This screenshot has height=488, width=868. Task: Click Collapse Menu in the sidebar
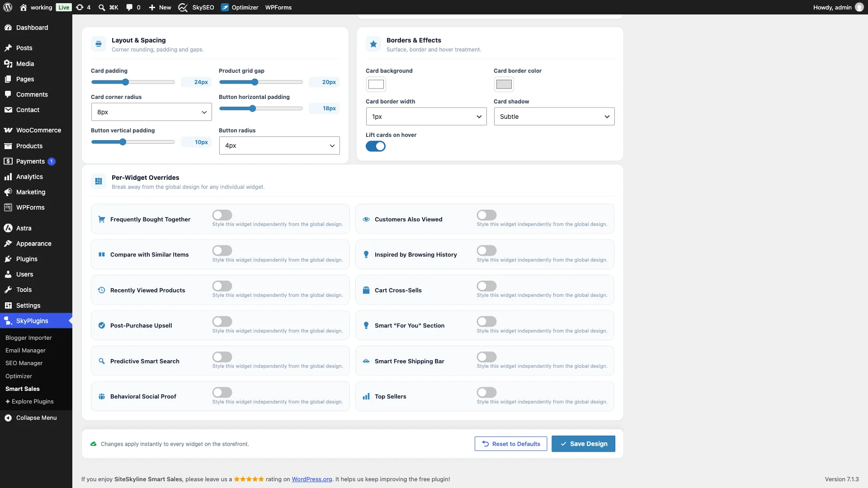tap(36, 418)
